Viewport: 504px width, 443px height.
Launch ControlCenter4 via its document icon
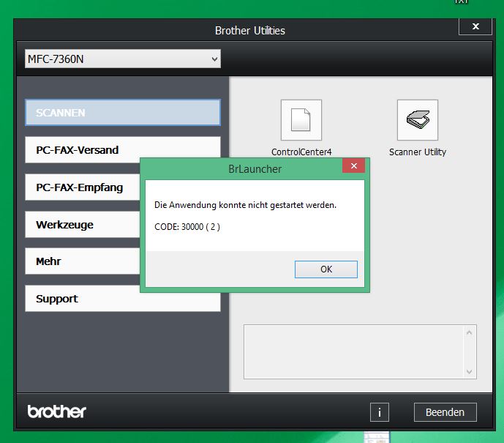(x=301, y=120)
